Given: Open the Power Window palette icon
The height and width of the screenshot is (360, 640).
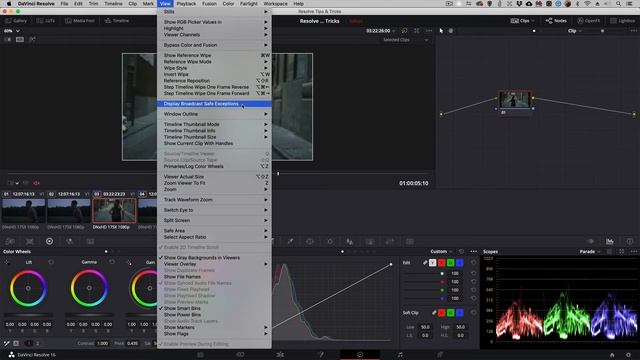Looking at the screenshot, I should [310, 241].
